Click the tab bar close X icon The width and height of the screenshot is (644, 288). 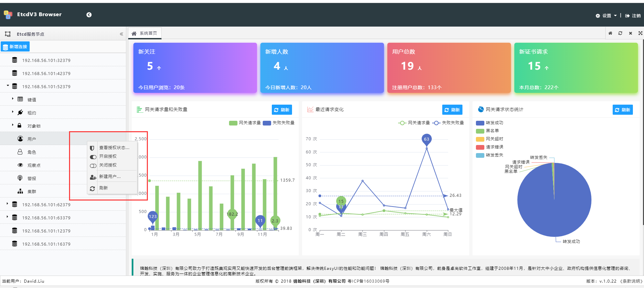pyautogui.click(x=631, y=33)
